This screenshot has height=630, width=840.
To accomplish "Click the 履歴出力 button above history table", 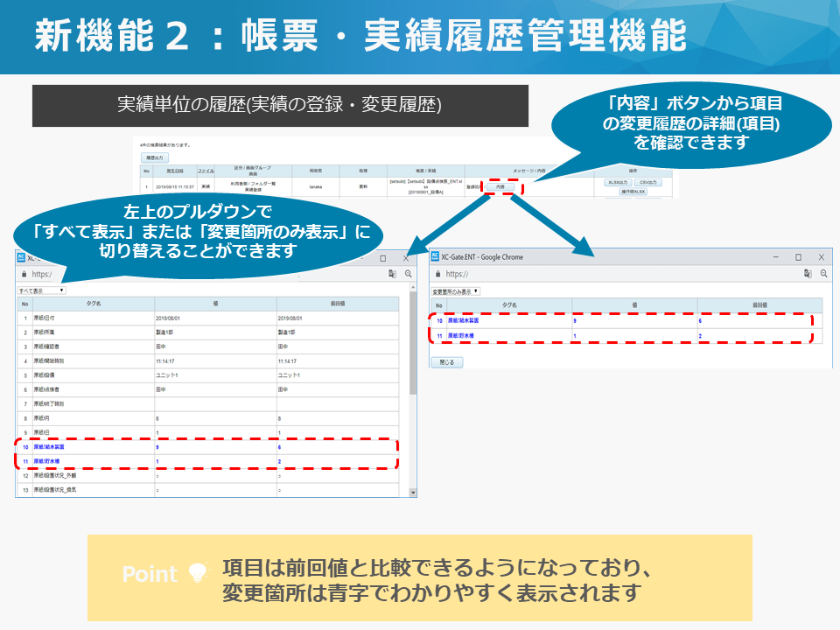I will tap(155, 157).
